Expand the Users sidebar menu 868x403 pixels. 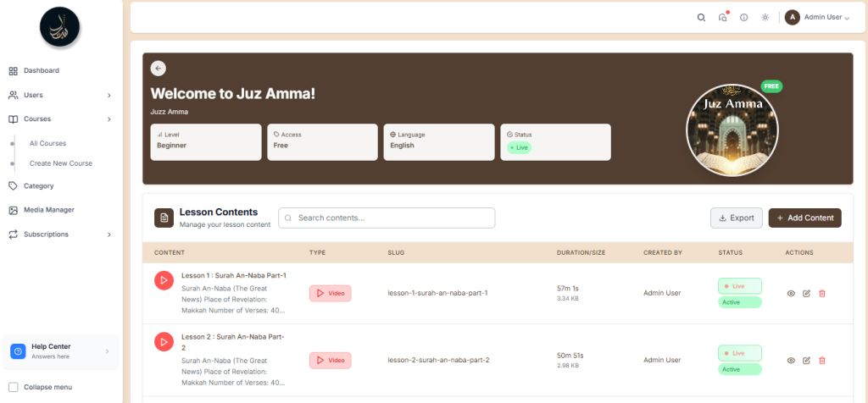59,95
